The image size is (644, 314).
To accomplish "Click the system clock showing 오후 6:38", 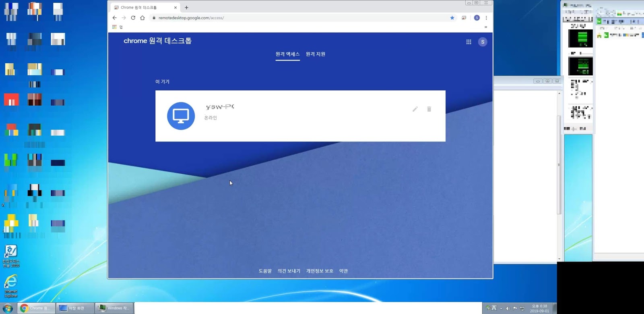I will click(539, 308).
